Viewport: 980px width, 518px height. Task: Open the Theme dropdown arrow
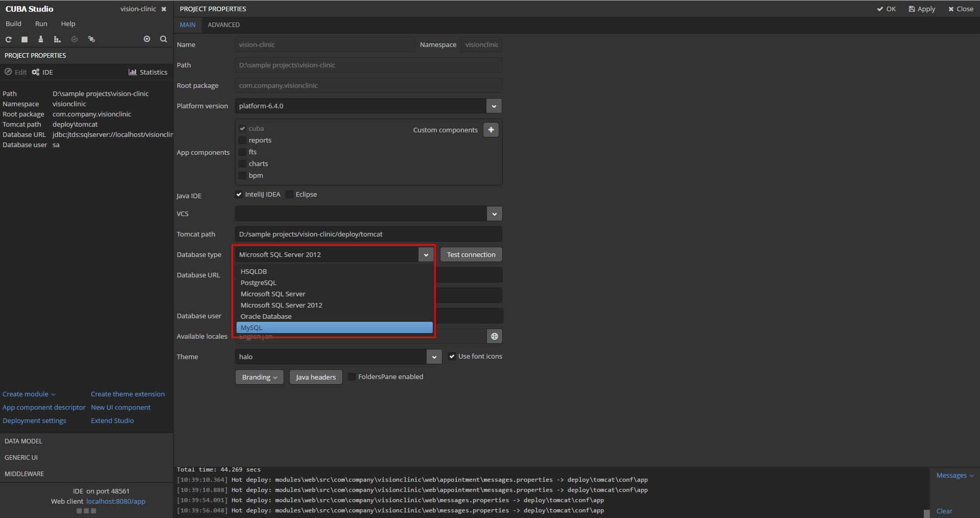point(434,357)
